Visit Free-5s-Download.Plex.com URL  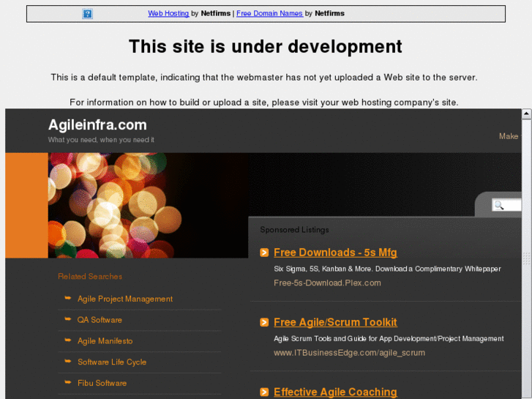(x=327, y=283)
